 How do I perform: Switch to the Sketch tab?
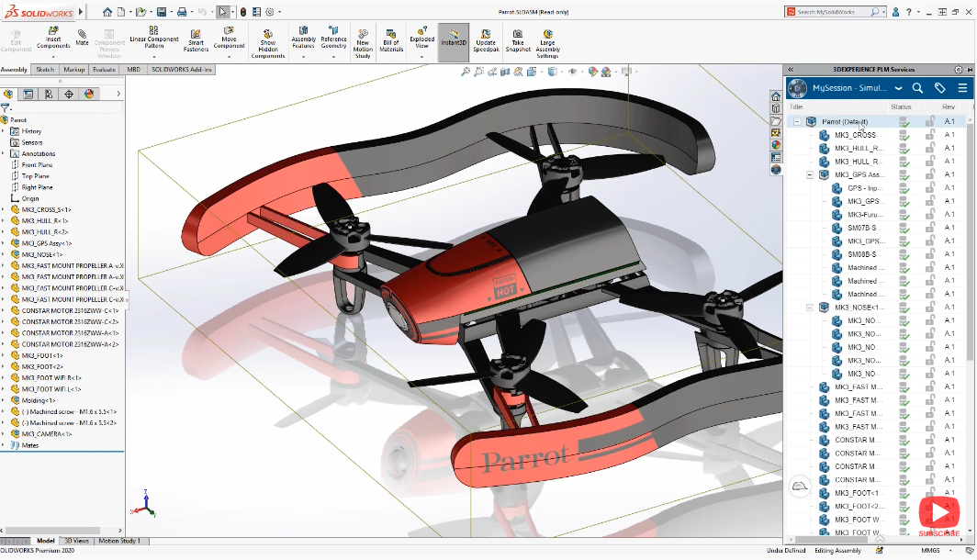pyautogui.click(x=45, y=70)
